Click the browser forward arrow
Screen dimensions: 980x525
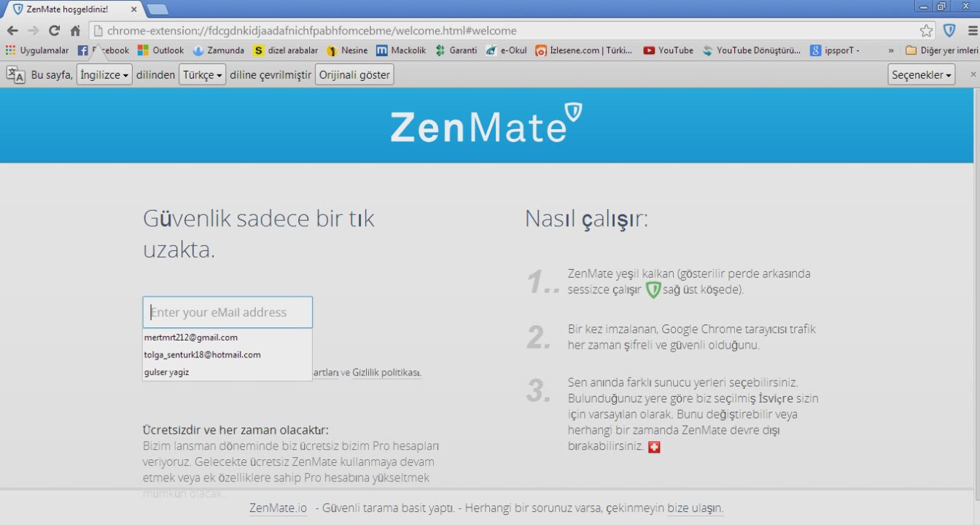33,31
